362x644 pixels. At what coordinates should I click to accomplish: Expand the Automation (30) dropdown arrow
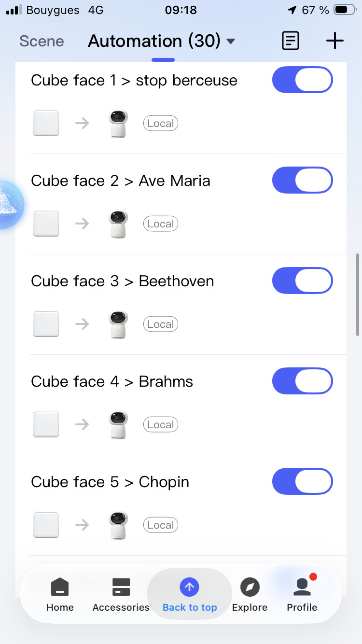click(x=231, y=42)
